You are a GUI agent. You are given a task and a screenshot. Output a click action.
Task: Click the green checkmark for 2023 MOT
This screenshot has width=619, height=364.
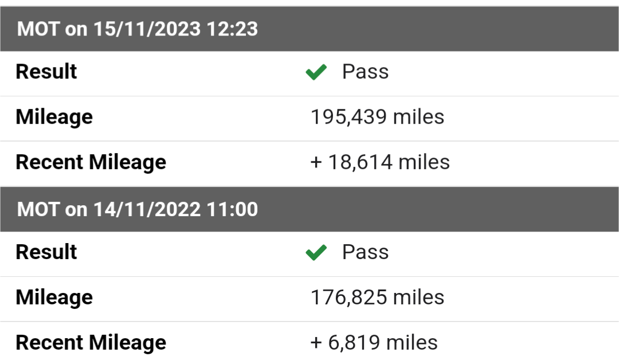pyautogui.click(x=316, y=72)
